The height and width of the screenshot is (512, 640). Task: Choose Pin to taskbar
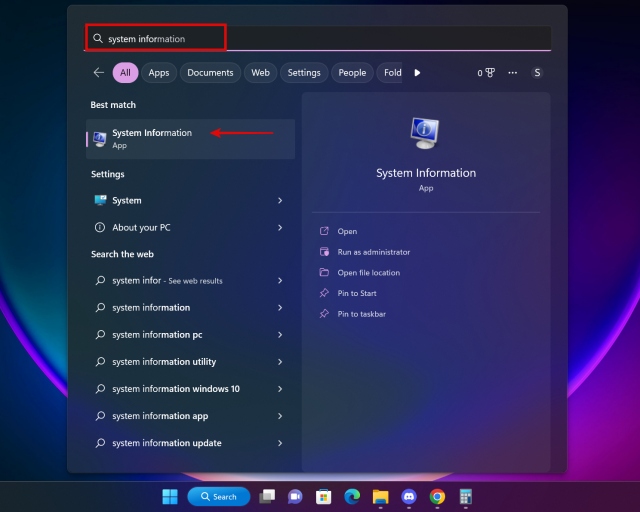tap(361, 314)
